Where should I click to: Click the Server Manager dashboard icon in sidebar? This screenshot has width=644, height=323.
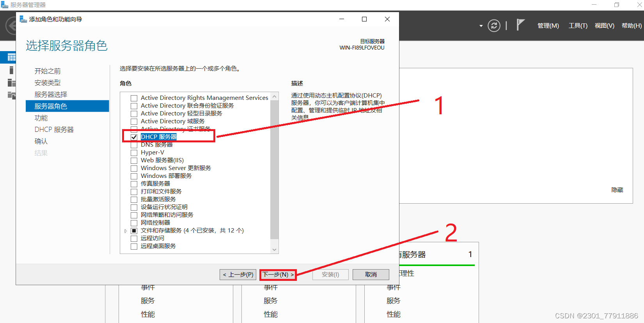pyautogui.click(x=12, y=57)
